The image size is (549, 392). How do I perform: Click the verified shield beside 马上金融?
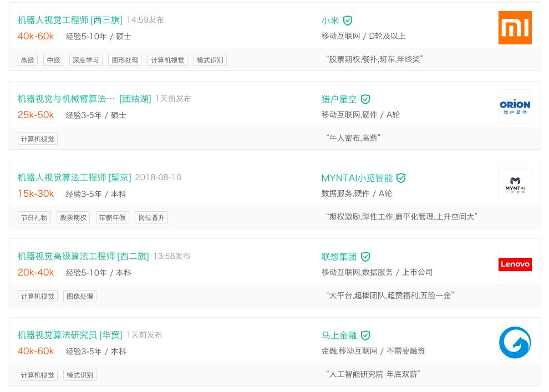point(365,335)
